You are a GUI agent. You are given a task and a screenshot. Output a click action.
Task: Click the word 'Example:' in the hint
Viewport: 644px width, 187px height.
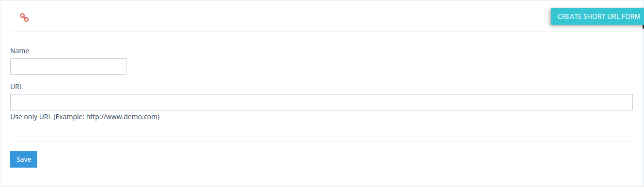click(x=70, y=117)
